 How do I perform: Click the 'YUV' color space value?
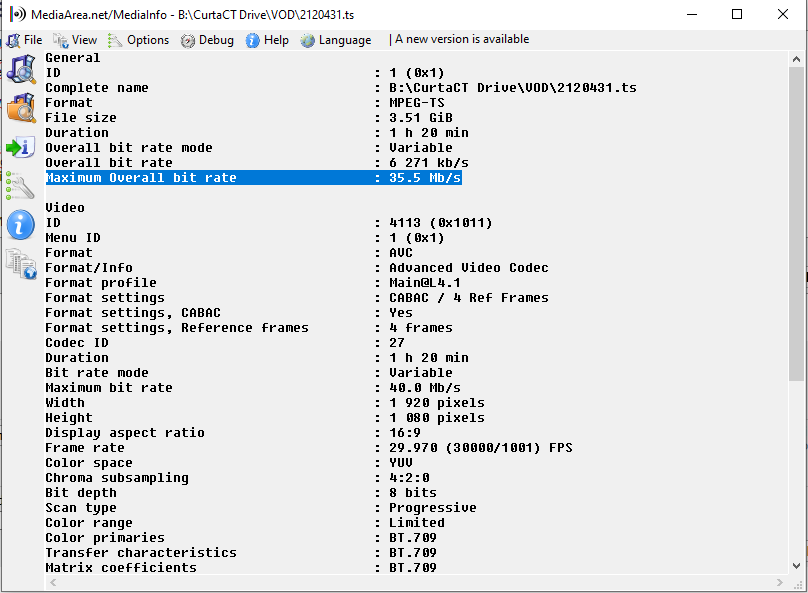(x=400, y=463)
